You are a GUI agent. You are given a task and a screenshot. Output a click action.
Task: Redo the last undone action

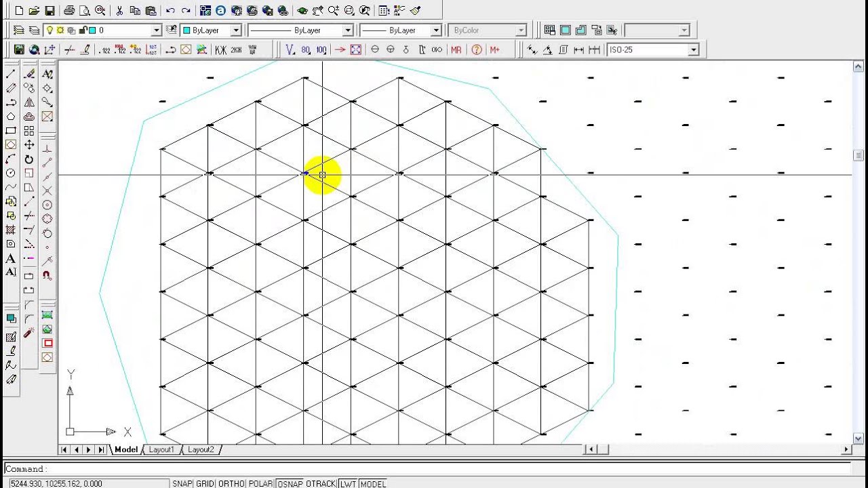(x=186, y=11)
